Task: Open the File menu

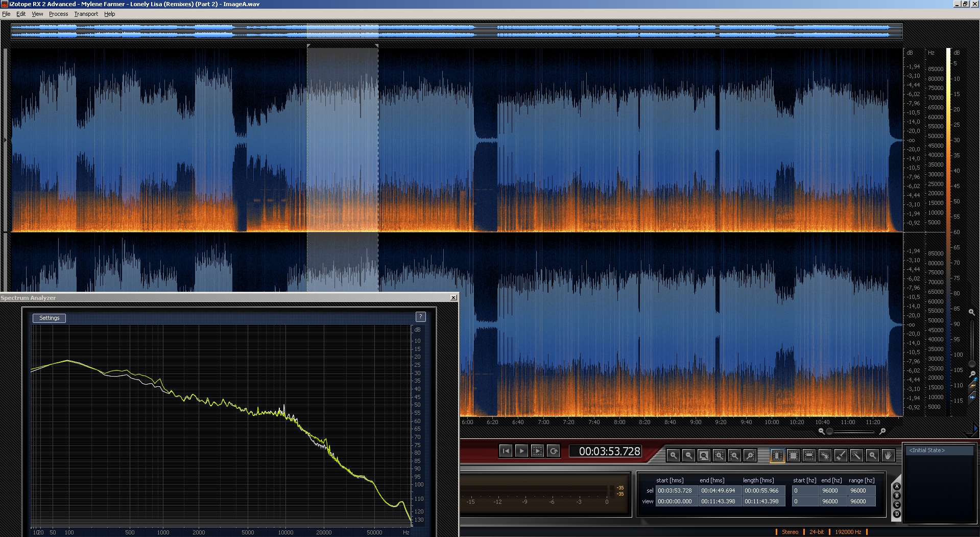Action: [6, 14]
